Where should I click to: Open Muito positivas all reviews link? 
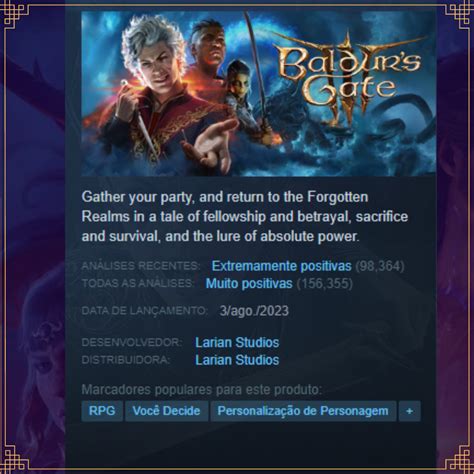tap(249, 284)
